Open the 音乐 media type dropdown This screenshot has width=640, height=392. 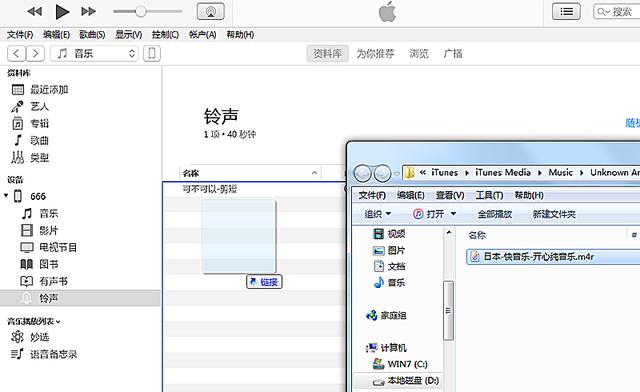coord(94,53)
